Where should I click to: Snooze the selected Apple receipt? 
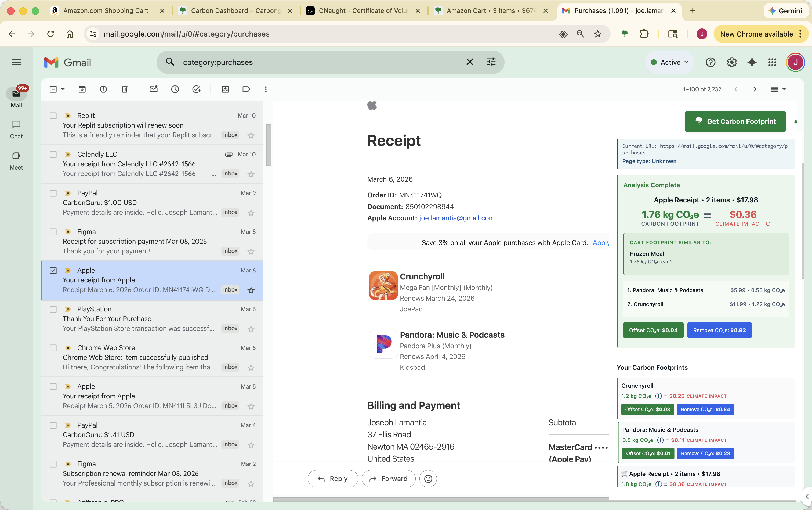(x=175, y=89)
